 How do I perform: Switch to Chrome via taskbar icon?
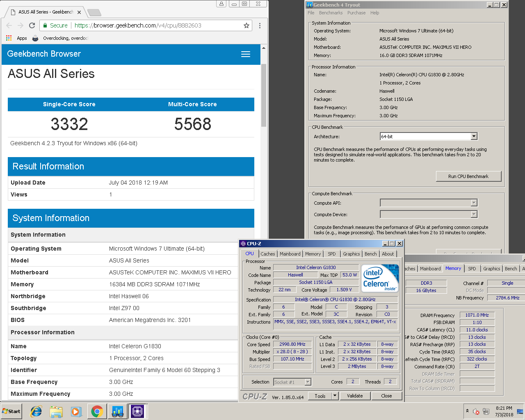[97, 411]
